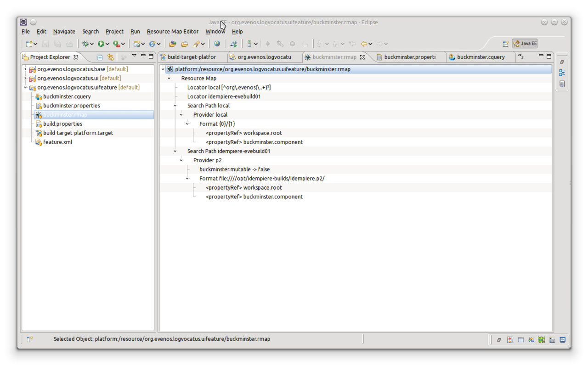Select feature.xml in Project Explorer
Screen dimensions: 588x366
[x=57, y=142]
